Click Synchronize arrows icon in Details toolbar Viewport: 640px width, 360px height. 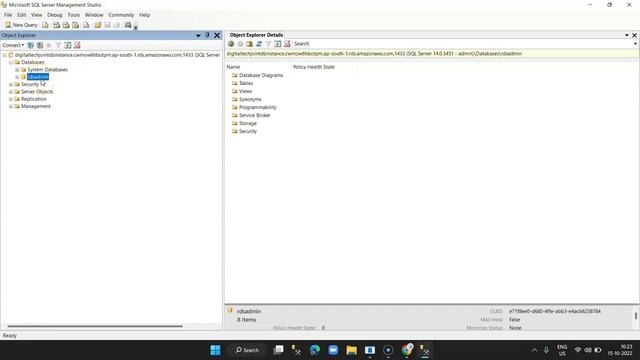(x=259, y=44)
